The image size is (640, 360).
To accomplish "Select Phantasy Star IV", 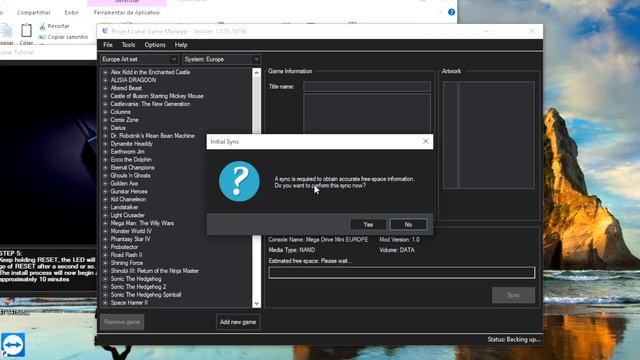I will click(131, 239).
